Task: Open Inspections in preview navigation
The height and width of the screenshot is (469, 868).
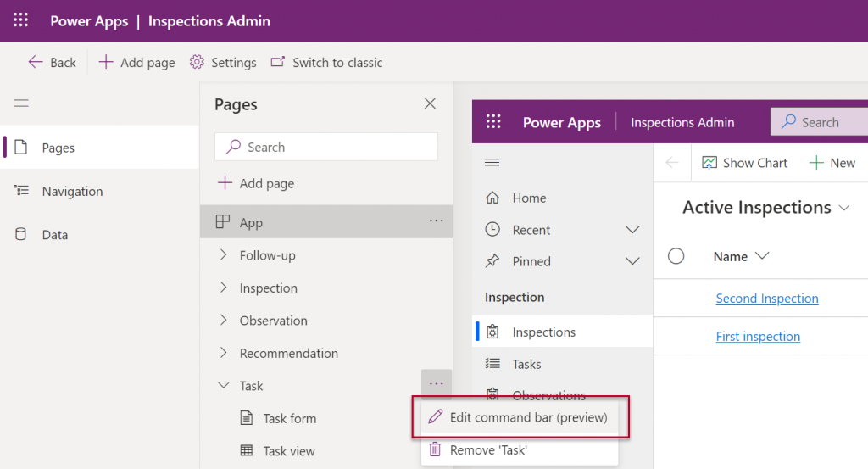Action: click(563, 332)
